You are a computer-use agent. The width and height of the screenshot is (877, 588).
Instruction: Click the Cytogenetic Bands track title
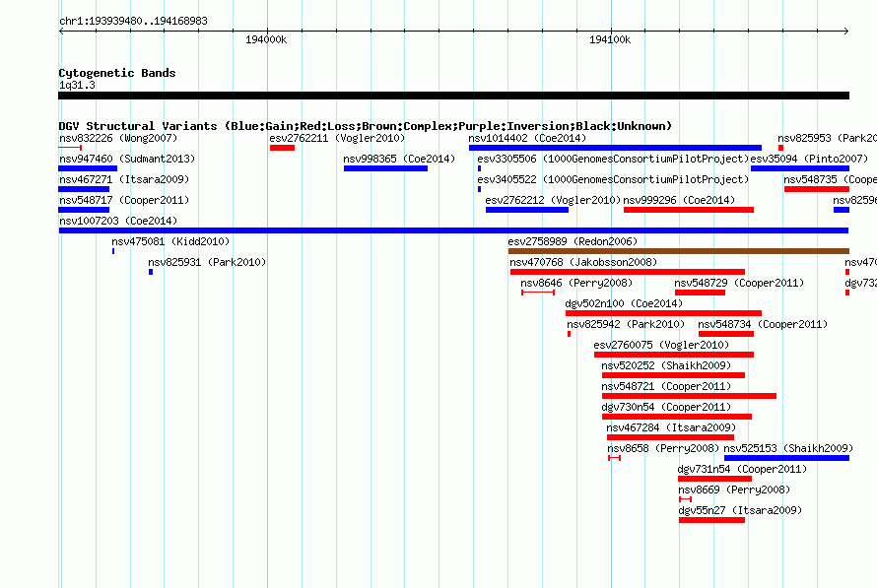[117, 73]
